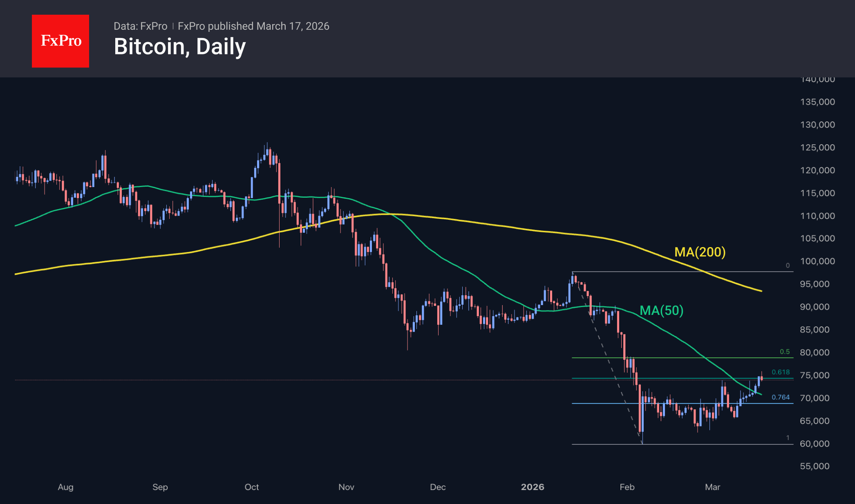Click the Bitcoin, Daily chart title
This screenshot has height=504, width=855.
180,47
